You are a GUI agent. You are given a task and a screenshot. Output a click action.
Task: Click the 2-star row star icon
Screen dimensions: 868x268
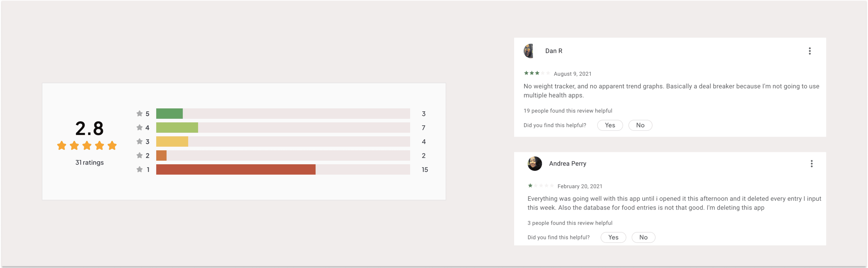tap(139, 155)
